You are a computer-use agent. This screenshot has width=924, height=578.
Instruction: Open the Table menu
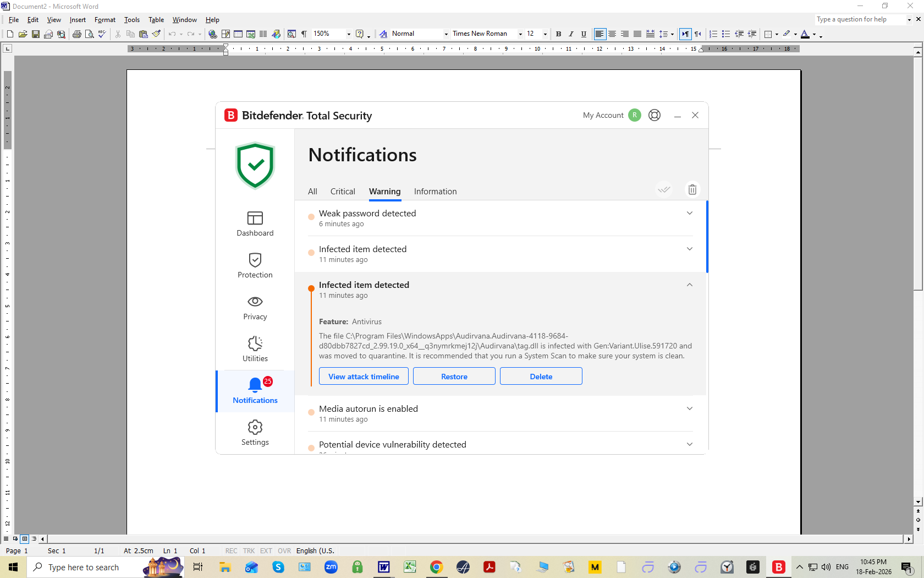tap(156, 20)
